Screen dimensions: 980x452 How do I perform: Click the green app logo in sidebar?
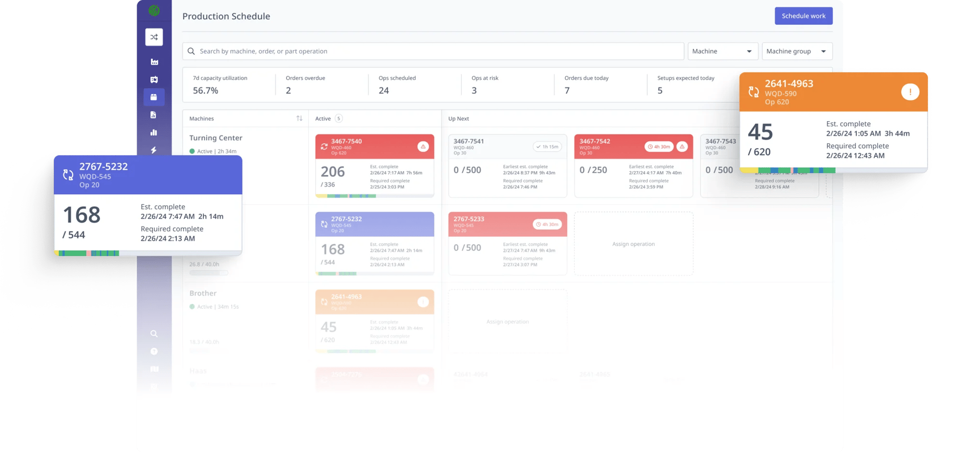tap(154, 10)
